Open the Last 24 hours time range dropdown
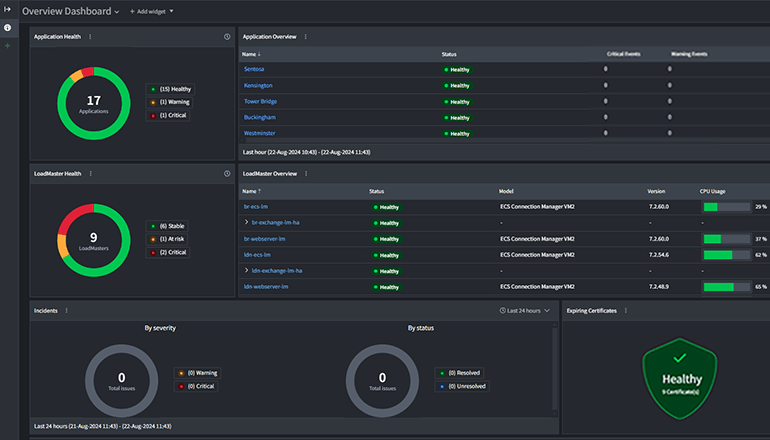 pyautogui.click(x=525, y=311)
